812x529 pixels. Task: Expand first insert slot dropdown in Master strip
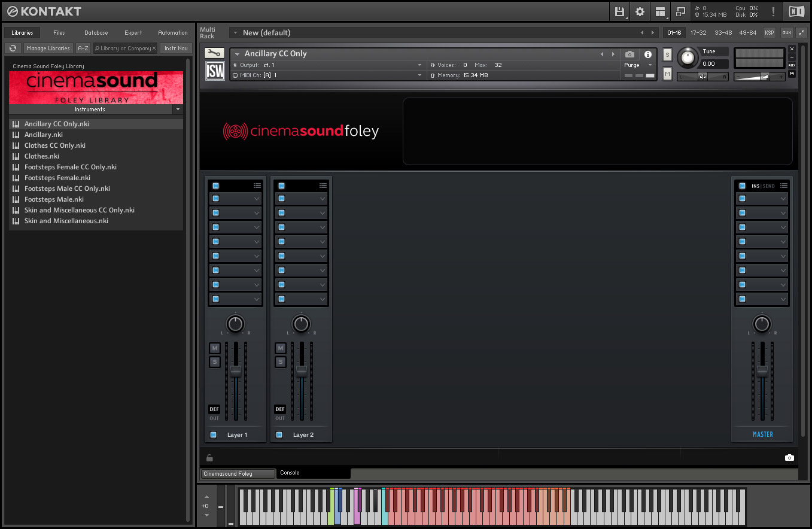click(x=783, y=199)
